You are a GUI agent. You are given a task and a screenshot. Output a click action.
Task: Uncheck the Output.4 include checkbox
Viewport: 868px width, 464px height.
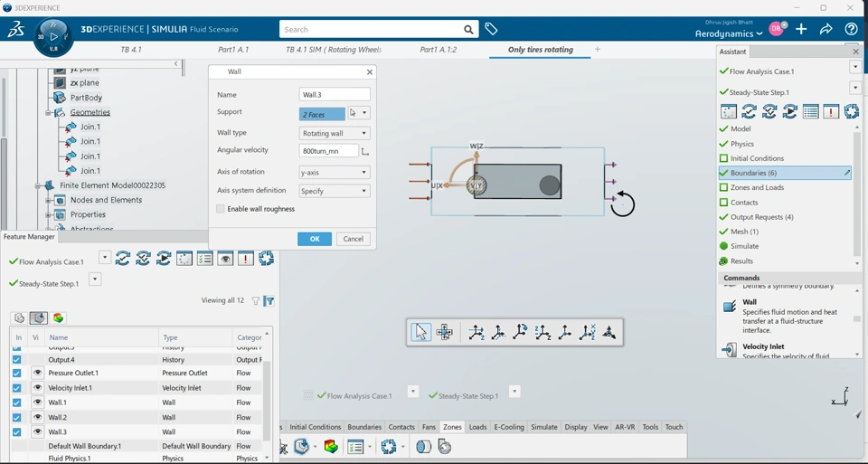16,359
